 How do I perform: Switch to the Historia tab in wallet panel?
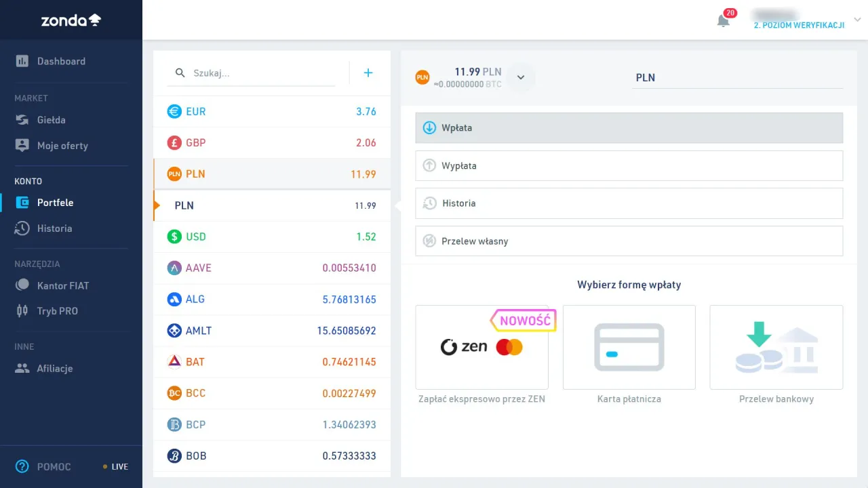coord(629,203)
